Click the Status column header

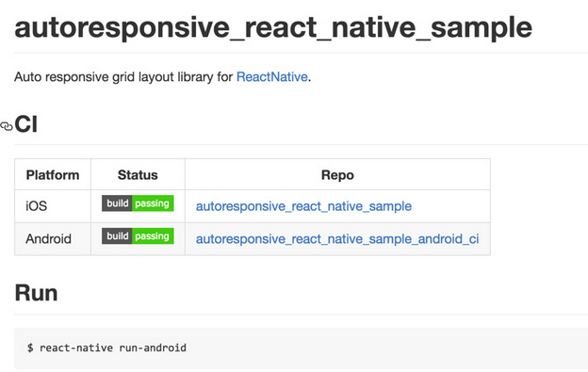pos(138,175)
